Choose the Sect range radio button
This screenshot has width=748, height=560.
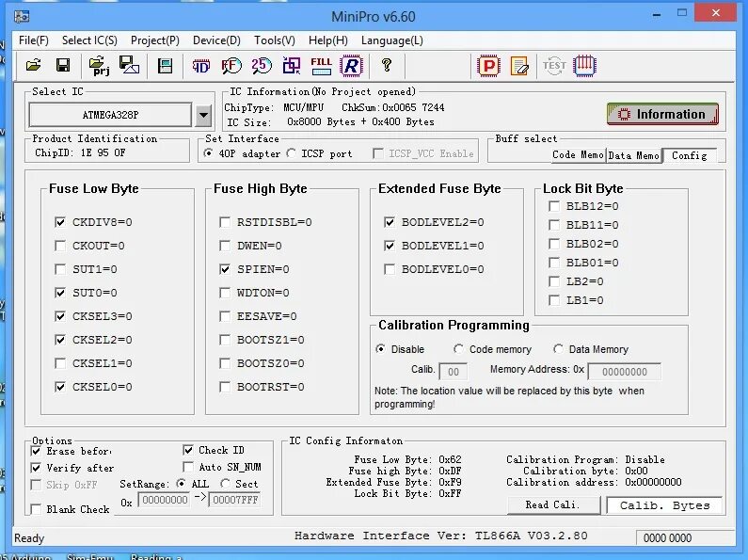(225, 484)
